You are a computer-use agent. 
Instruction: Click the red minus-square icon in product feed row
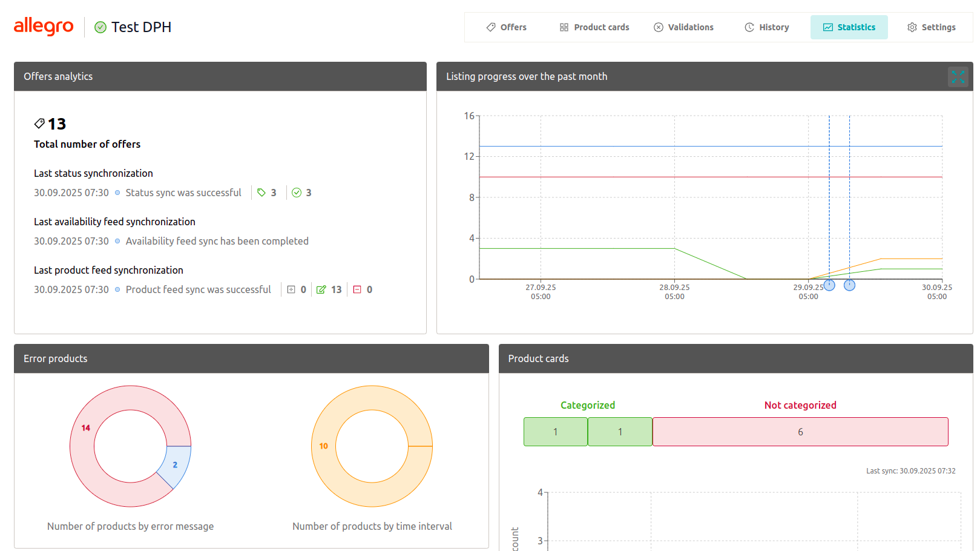tap(357, 289)
